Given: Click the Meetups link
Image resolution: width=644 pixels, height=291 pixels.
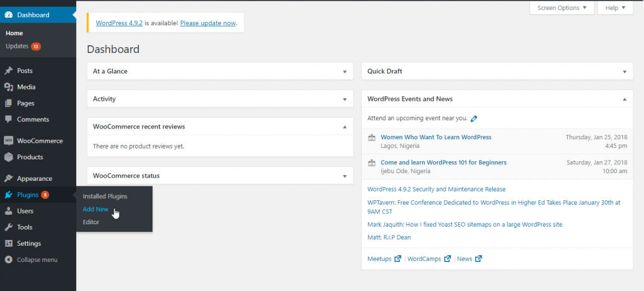Looking at the screenshot, I should pyautogui.click(x=379, y=259).
